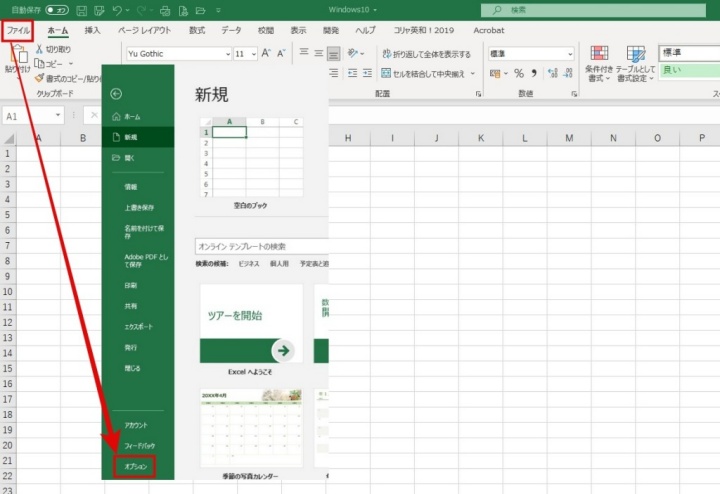This screenshot has height=494, width=720.
Task: Click the middle align icon
Action: pos(318,53)
